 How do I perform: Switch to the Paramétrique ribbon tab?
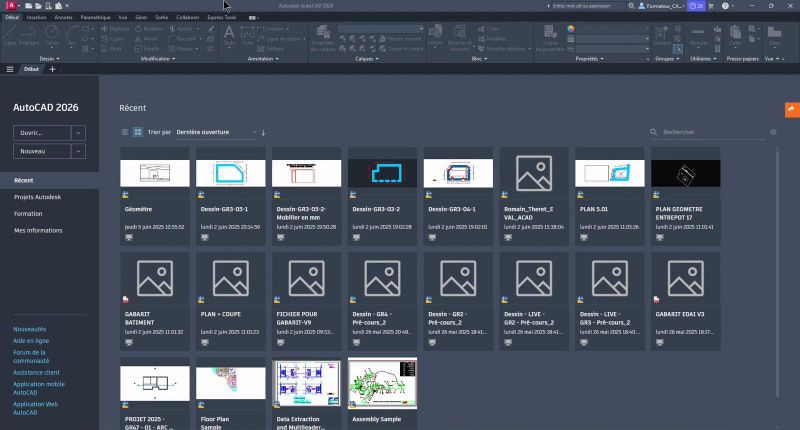point(95,17)
